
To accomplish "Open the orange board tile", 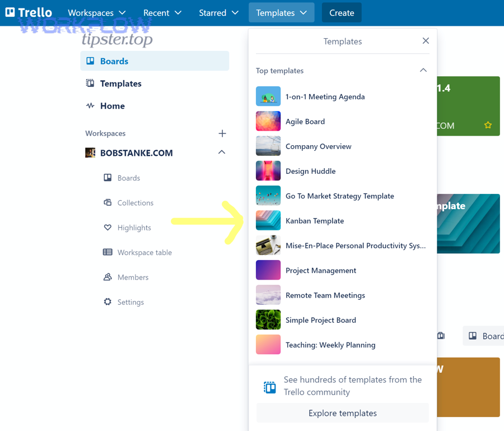I will click(x=468, y=387).
